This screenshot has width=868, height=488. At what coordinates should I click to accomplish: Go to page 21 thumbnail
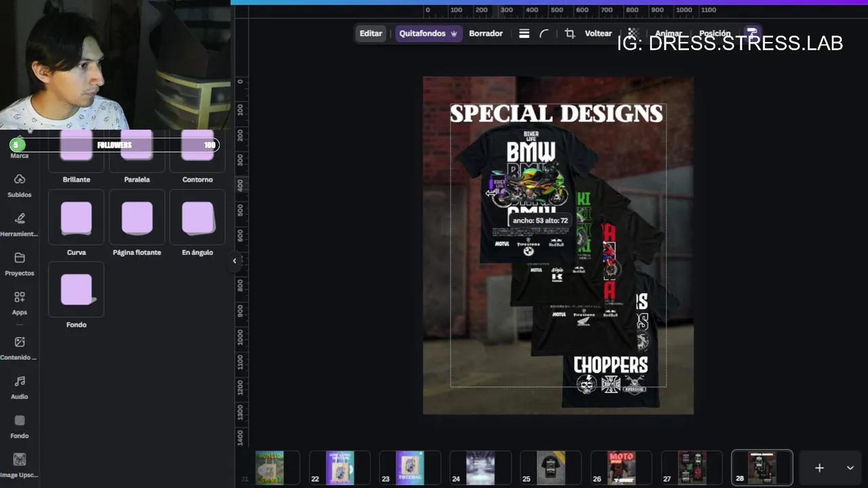[270, 468]
